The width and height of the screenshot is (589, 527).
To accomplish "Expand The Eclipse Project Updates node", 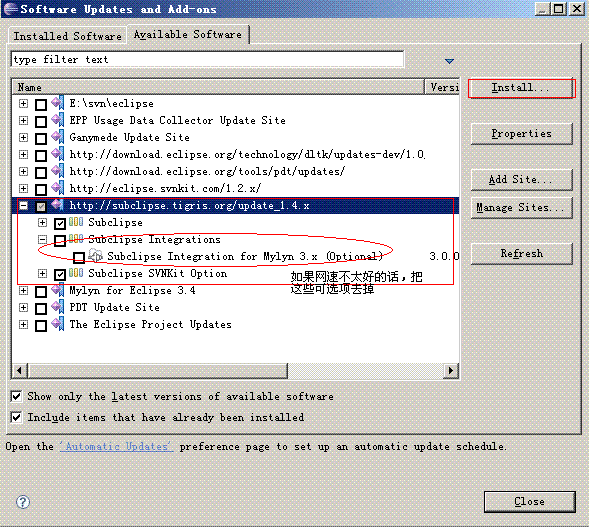I will [23, 324].
